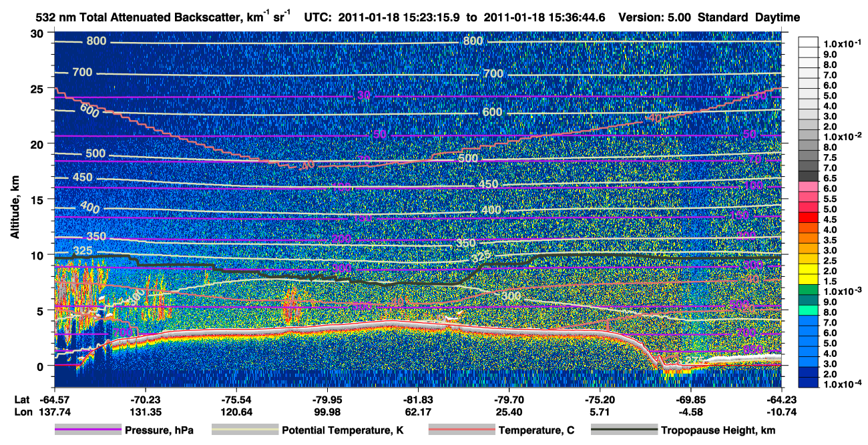Image resolution: width=868 pixels, height=445 pixels.
Task: Select the 'Pressure, hPa' legend text
Action: (x=159, y=431)
